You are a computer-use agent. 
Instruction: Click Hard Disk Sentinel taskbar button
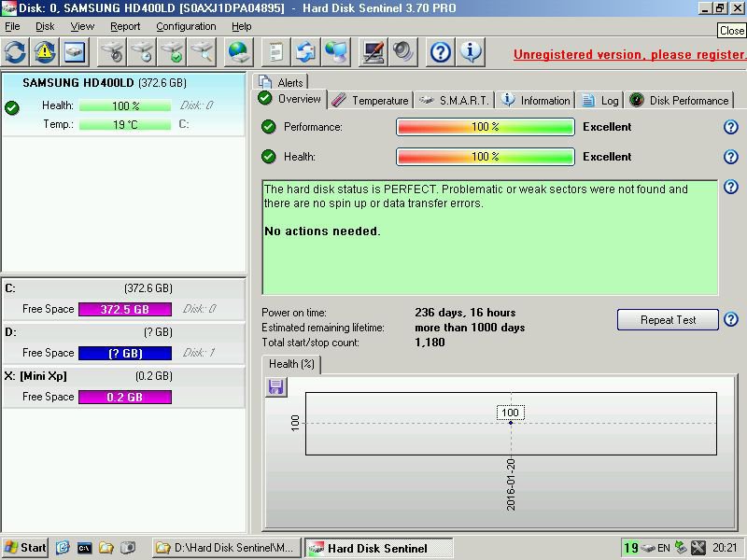(378, 548)
